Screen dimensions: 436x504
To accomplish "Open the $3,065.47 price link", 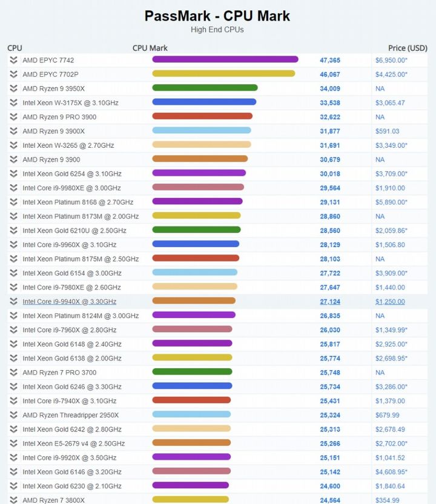I will [390, 102].
